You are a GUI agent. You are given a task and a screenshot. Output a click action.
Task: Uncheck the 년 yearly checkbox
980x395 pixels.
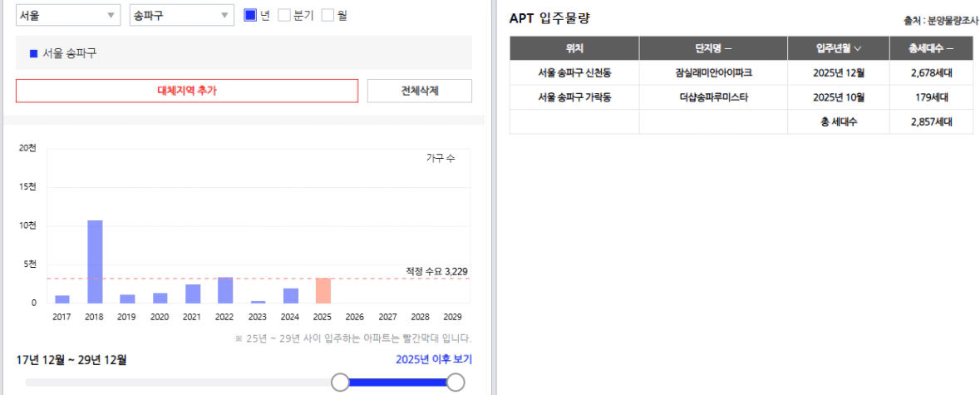click(250, 16)
